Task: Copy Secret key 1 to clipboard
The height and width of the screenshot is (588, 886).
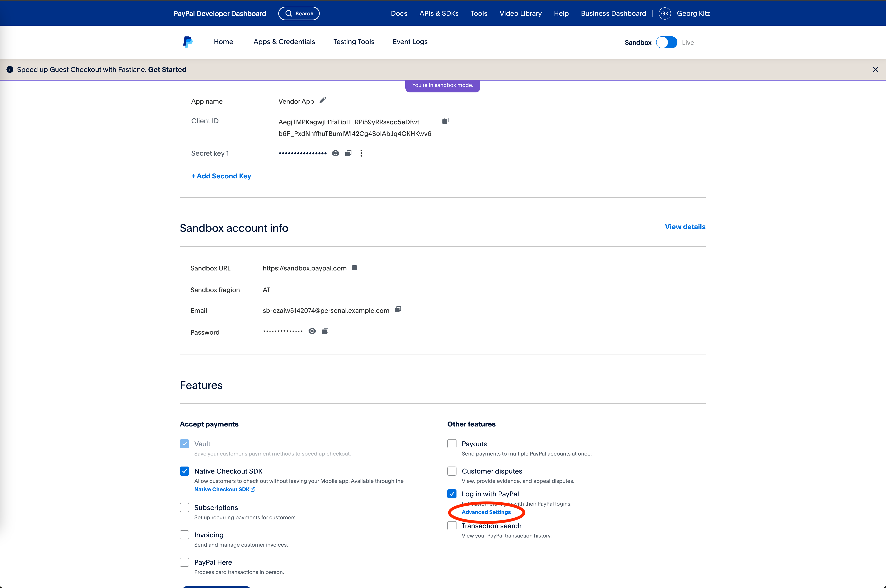Action: point(348,153)
